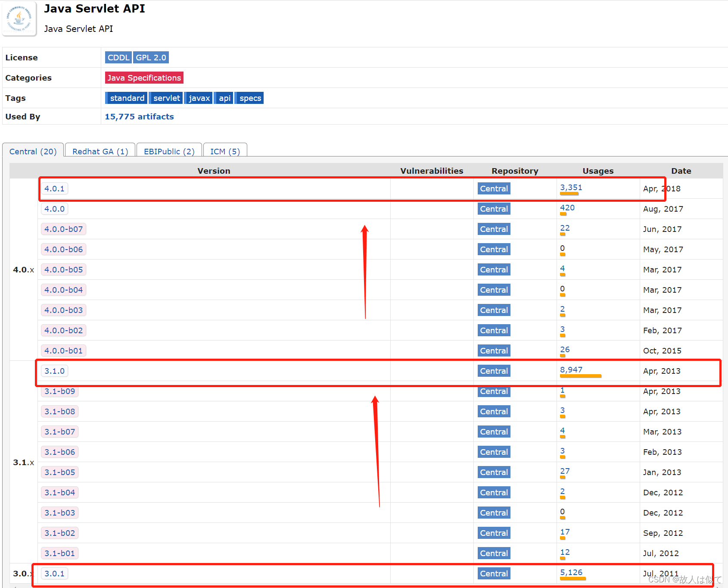The height and width of the screenshot is (588, 728).
Task: Click the Java Servlet API page title
Action: coord(94,9)
